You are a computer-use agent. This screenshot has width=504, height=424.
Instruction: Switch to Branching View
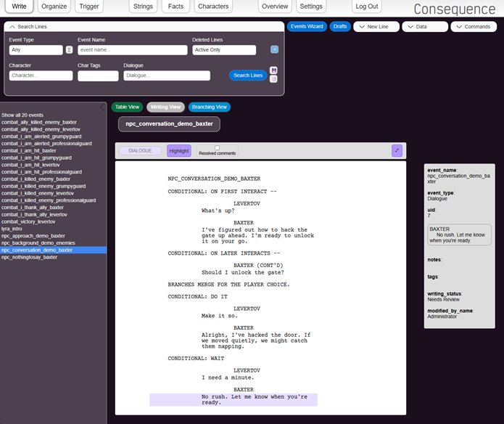pyautogui.click(x=210, y=107)
